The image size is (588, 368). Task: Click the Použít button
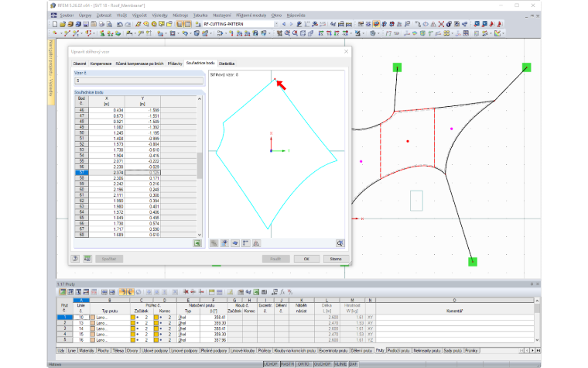(x=275, y=259)
